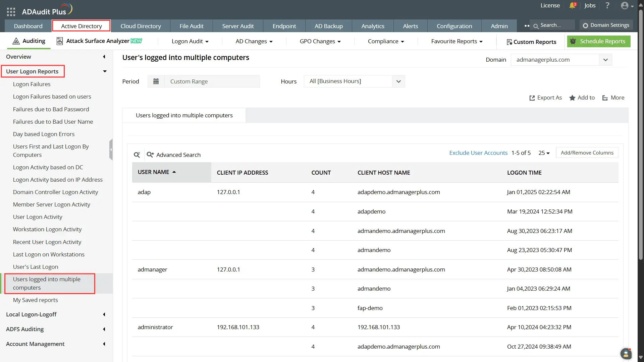Click the notifications bell icon
644x362 pixels.
pos(572,6)
